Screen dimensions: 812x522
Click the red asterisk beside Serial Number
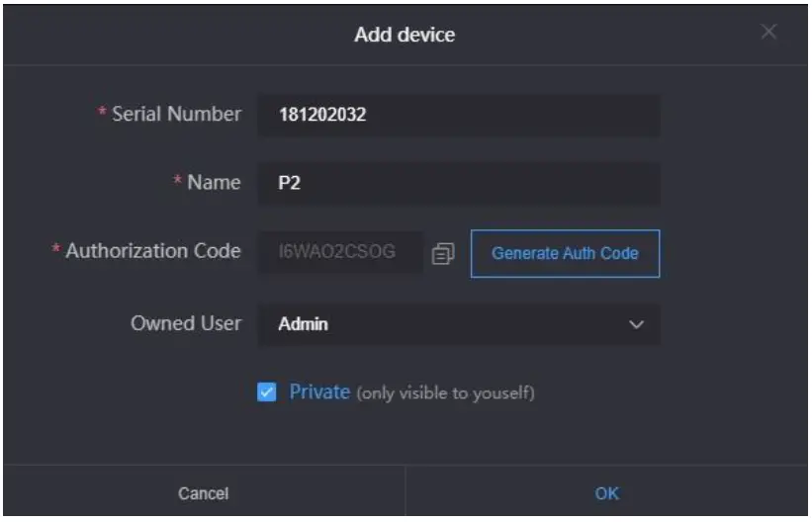(102, 116)
